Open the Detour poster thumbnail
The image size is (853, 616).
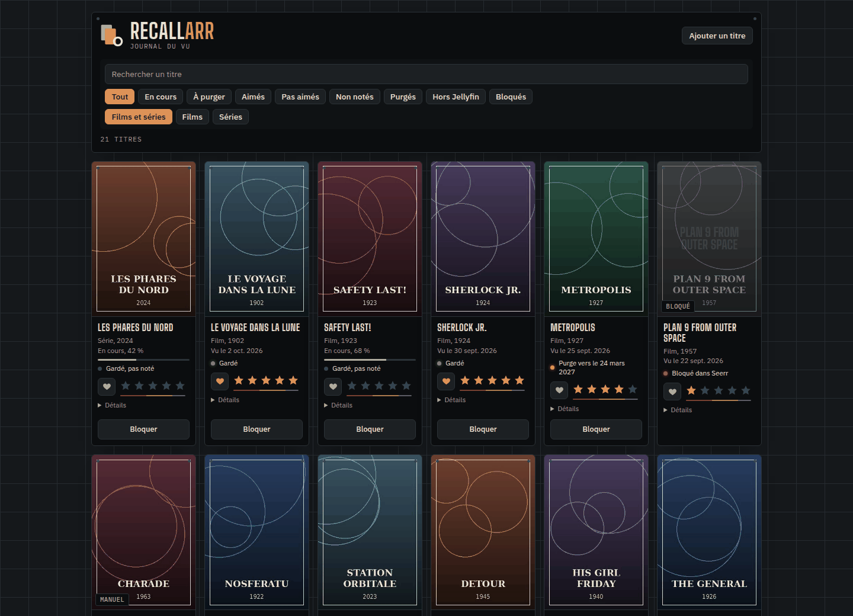(x=483, y=532)
